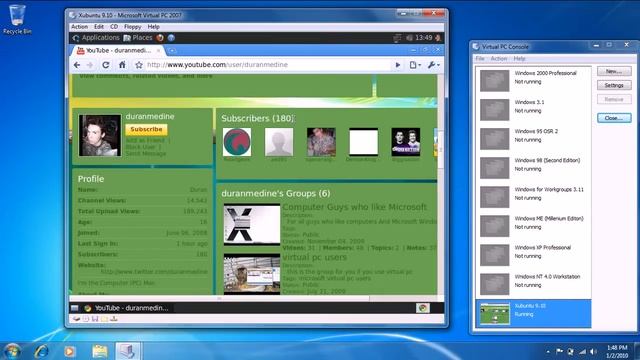Click the 13:49 clock in Xubuntu panel

[423, 38]
